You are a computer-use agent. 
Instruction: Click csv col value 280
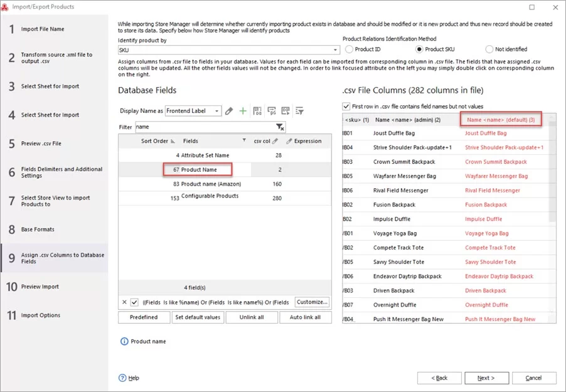277,198
